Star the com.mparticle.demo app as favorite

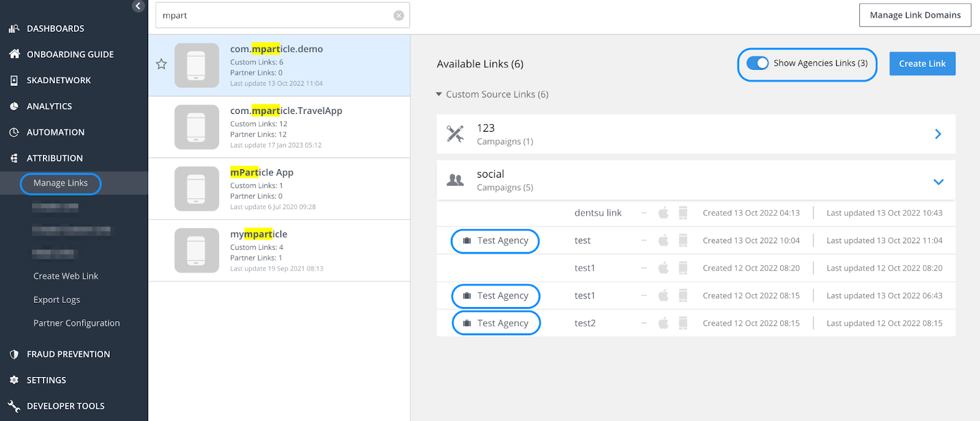click(161, 64)
